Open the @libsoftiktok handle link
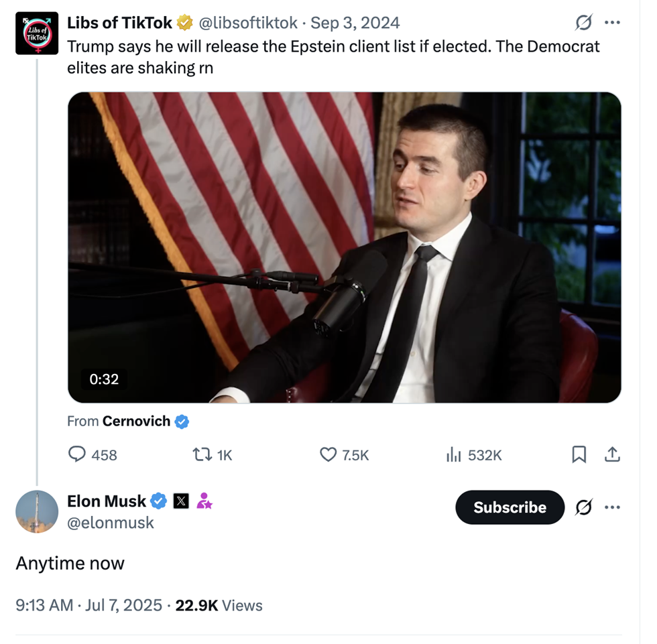Screen dimensions: 657x644 click(x=247, y=23)
